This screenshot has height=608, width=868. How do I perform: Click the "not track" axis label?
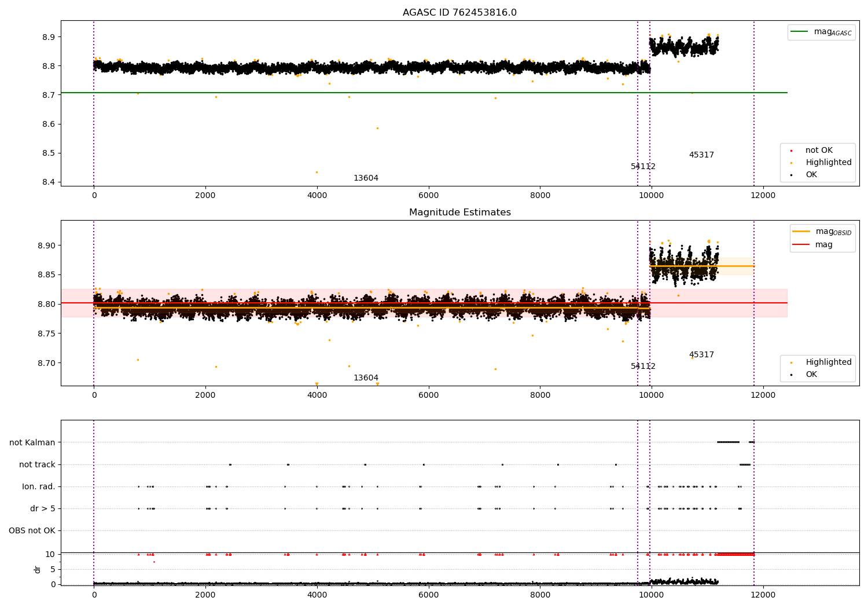(x=37, y=465)
